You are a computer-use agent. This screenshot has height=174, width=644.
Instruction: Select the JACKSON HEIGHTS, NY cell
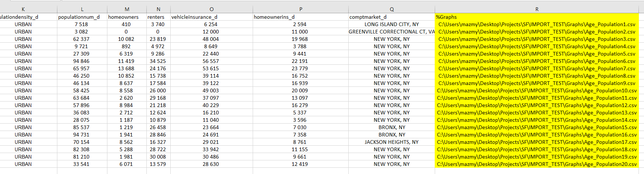tap(392, 142)
